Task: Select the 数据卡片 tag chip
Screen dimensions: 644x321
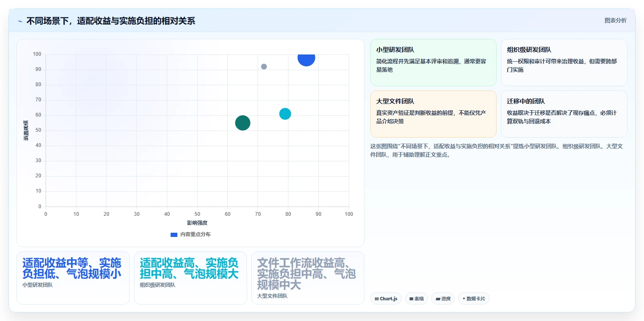Action: click(x=474, y=299)
